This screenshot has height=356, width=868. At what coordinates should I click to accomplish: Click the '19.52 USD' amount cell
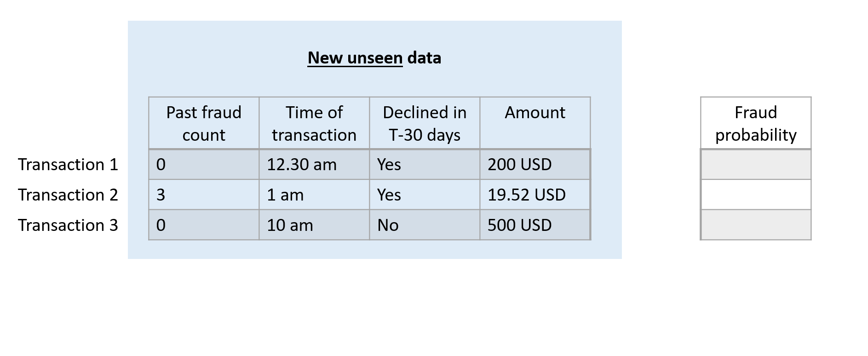point(535,195)
